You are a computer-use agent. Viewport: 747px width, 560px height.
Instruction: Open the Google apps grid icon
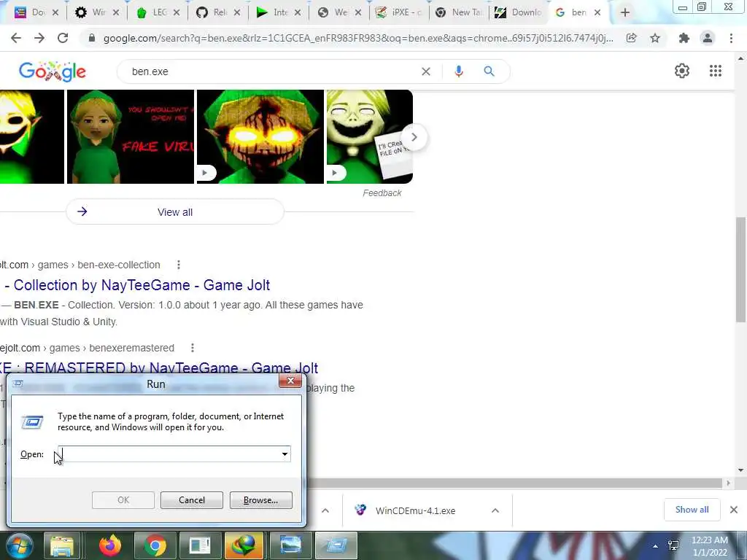pos(716,71)
